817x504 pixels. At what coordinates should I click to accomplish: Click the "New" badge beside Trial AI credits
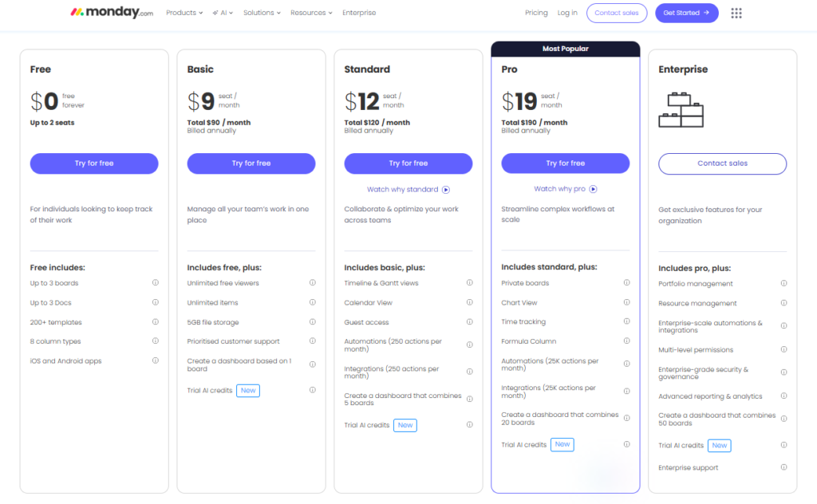click(247, 390)
